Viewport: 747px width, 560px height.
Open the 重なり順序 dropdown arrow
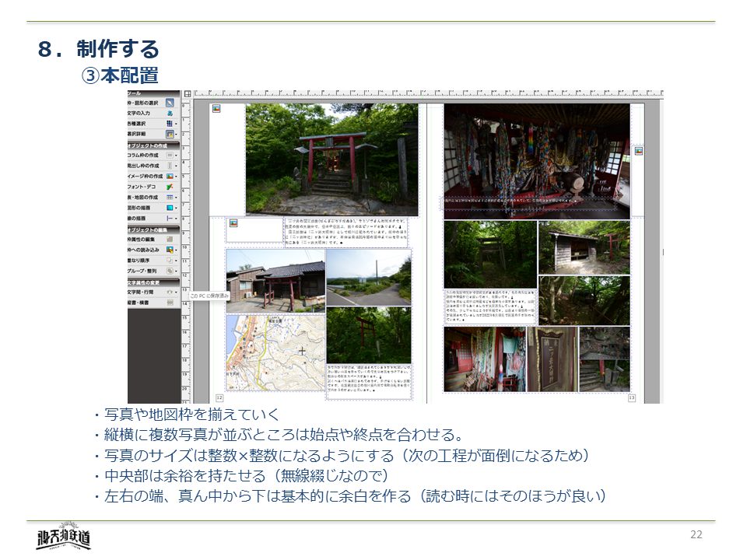pyautogui.click(x=177, y=261)
